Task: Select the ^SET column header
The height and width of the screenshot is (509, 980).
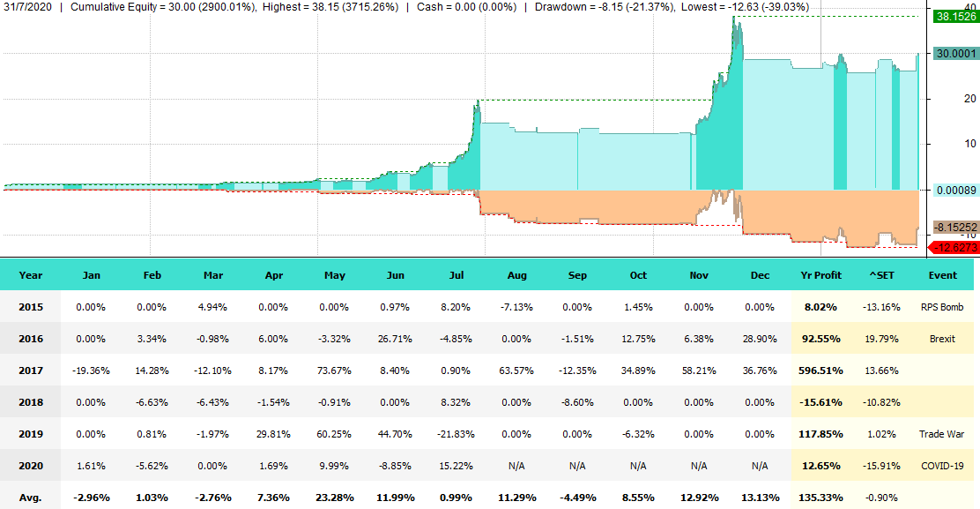Action: pos(881,275)
